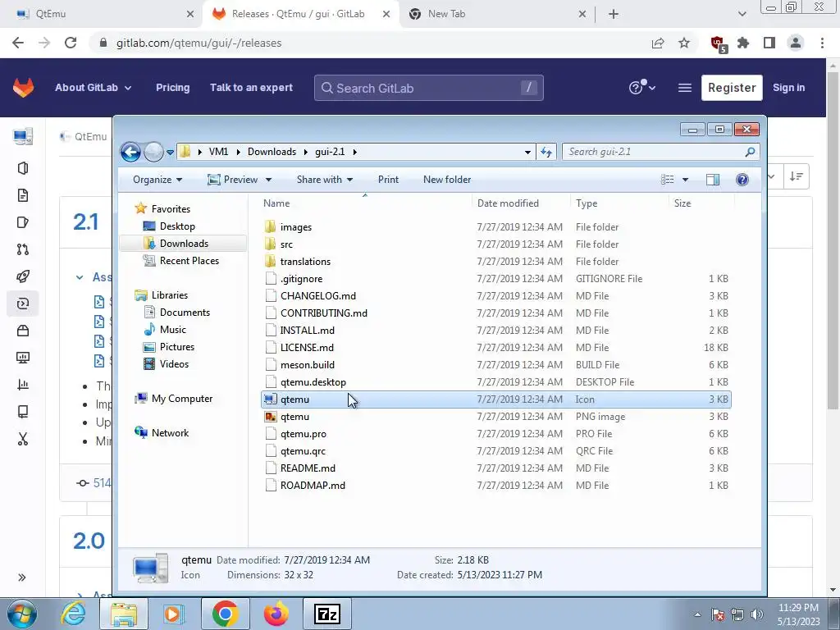Open the Share with menu
Viewport: 840px width, 630px height.
(325, 180)
